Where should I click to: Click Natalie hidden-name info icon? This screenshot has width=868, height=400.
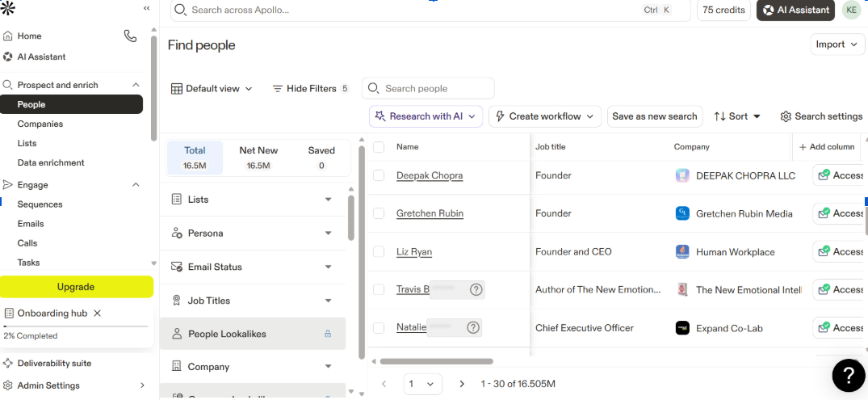472,327
